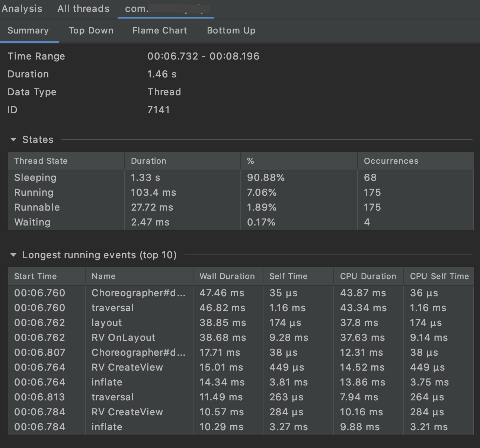
Task: Select the Summary tab
Action: [28, 31]
